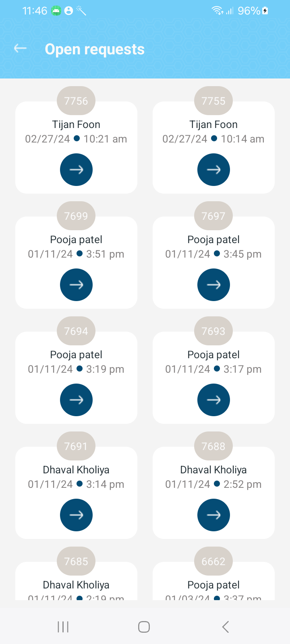This screenshot has width=290, height=644.
Task: Tap the Android home navigation button
Action: 144,627
